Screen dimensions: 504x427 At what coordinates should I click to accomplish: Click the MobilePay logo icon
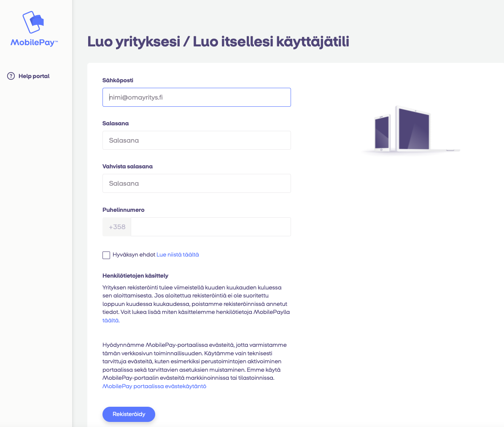pos(33,21)
